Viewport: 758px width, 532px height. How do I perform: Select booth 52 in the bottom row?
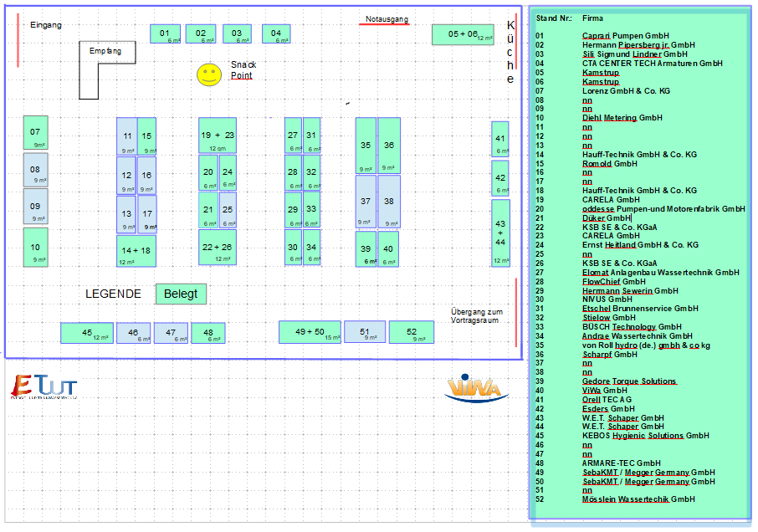[412, 332]
